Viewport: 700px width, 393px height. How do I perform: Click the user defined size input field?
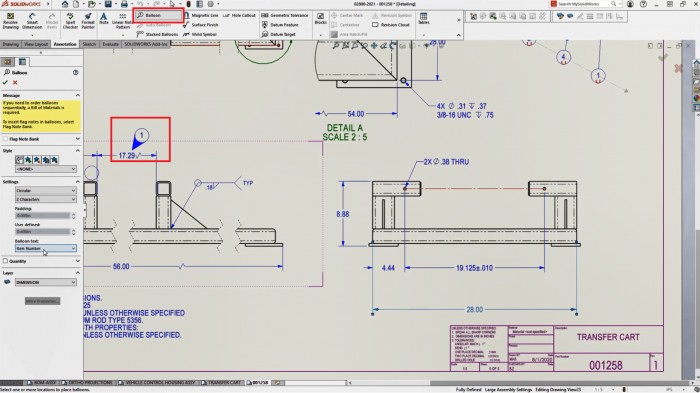[43, 232]
